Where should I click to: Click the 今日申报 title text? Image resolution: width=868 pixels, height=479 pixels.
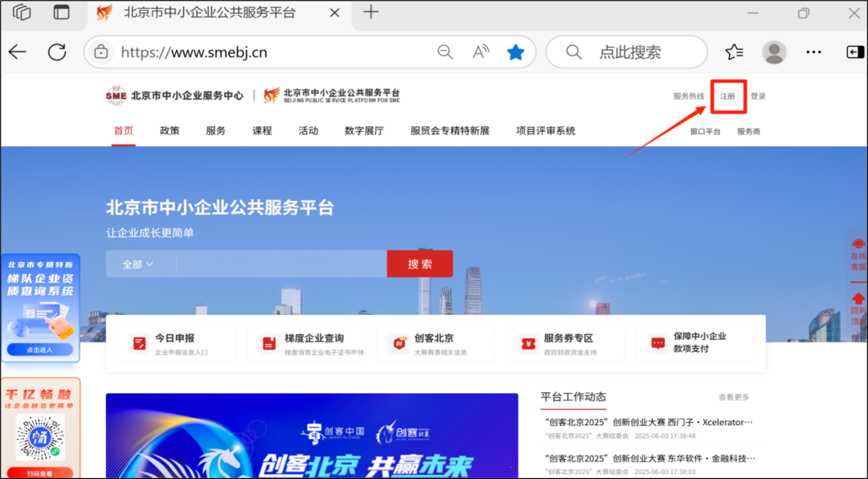pyautogui.click(x=174, y=338)
